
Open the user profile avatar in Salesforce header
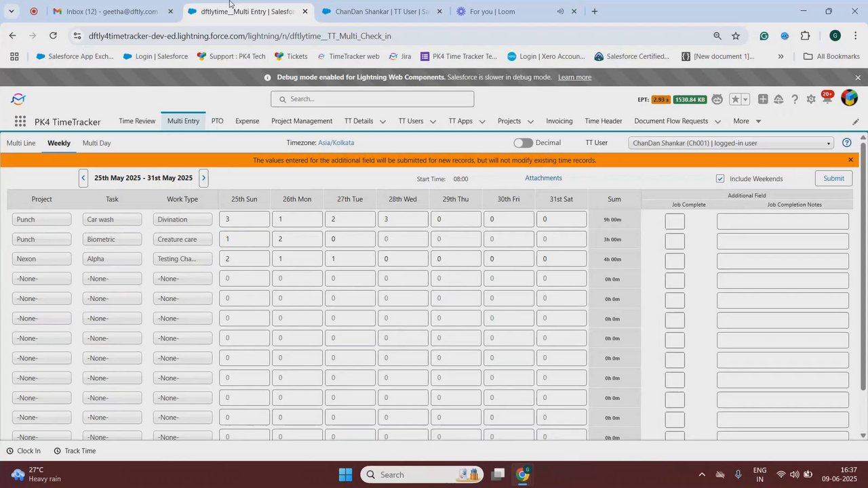(x=849, y=98)
